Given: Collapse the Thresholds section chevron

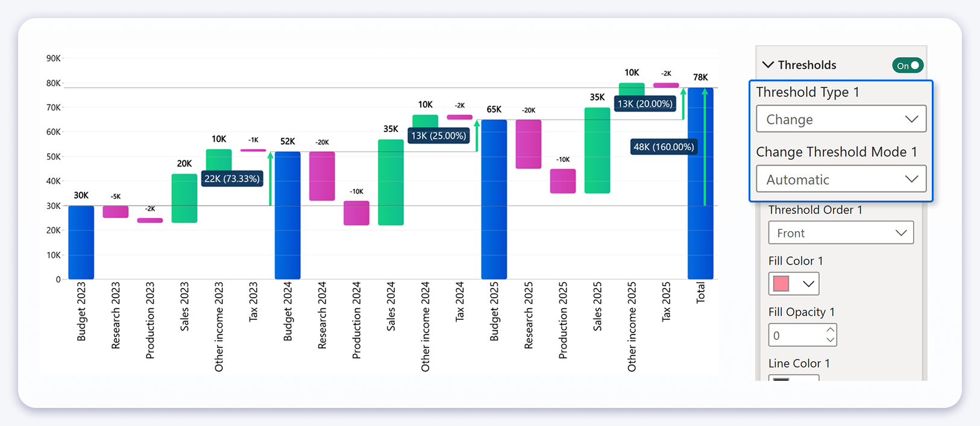Looking at the screenshot, I should point(768,64).
